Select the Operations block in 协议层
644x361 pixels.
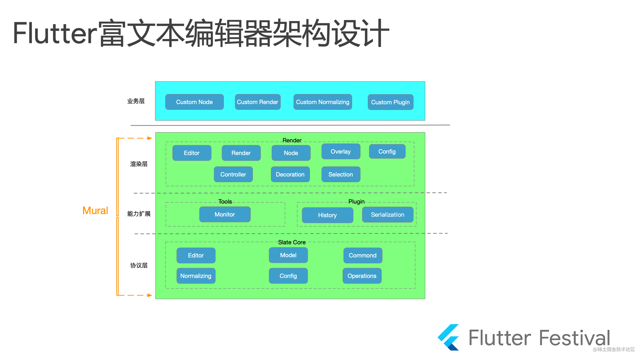tap(362, 275)
